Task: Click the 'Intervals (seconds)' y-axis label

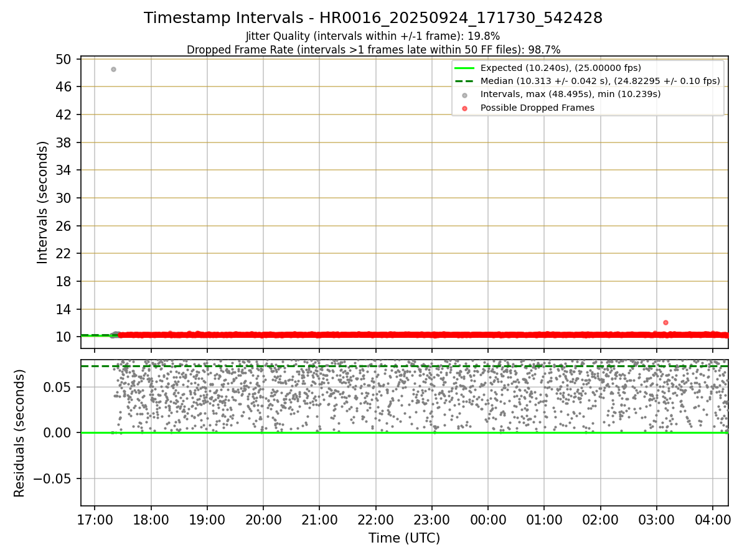Action: coord(42,202)
